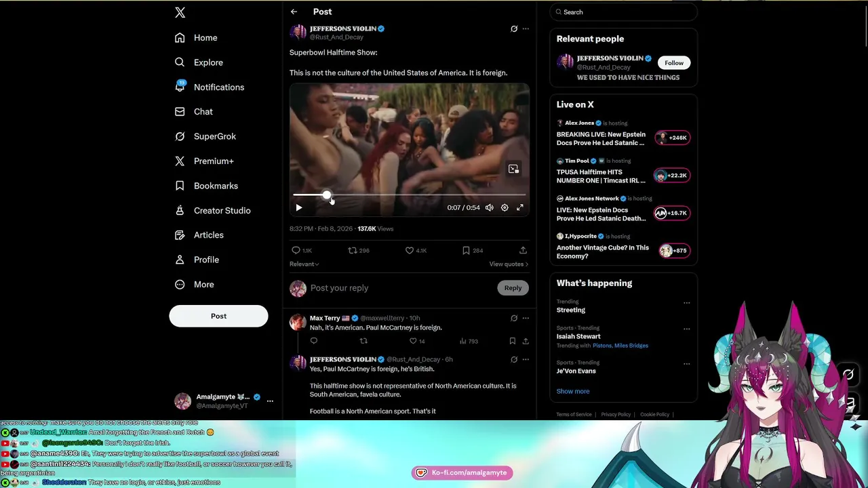Click Show more under What's happening
Viewport: 868px width, 488px height.
573,392
